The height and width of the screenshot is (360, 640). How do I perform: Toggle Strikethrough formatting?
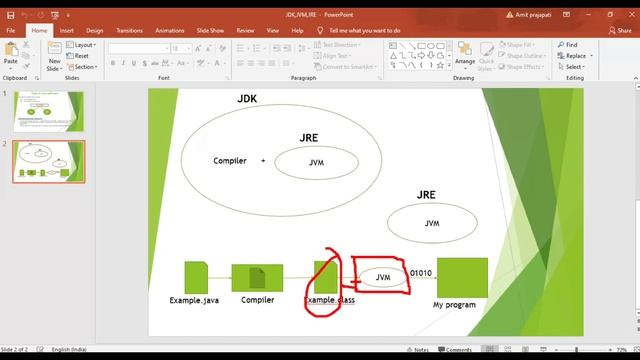point(155,63)
